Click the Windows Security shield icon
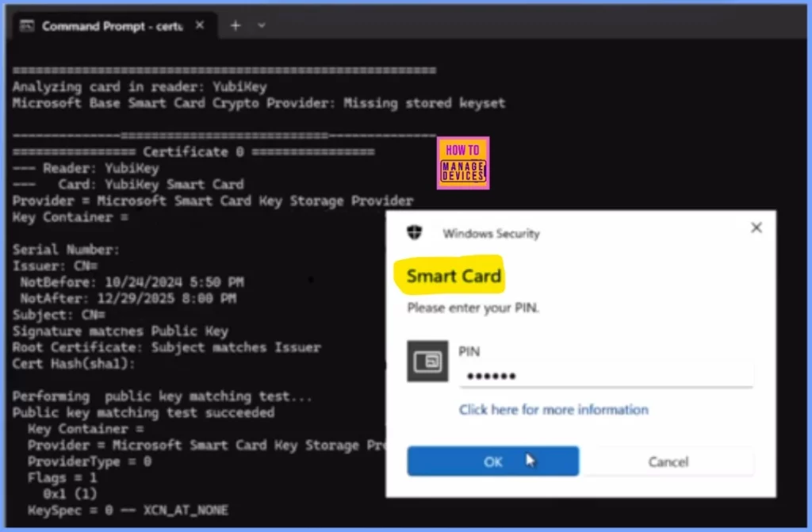Screen dimensions: 812x532 click(x=414, y=232)
